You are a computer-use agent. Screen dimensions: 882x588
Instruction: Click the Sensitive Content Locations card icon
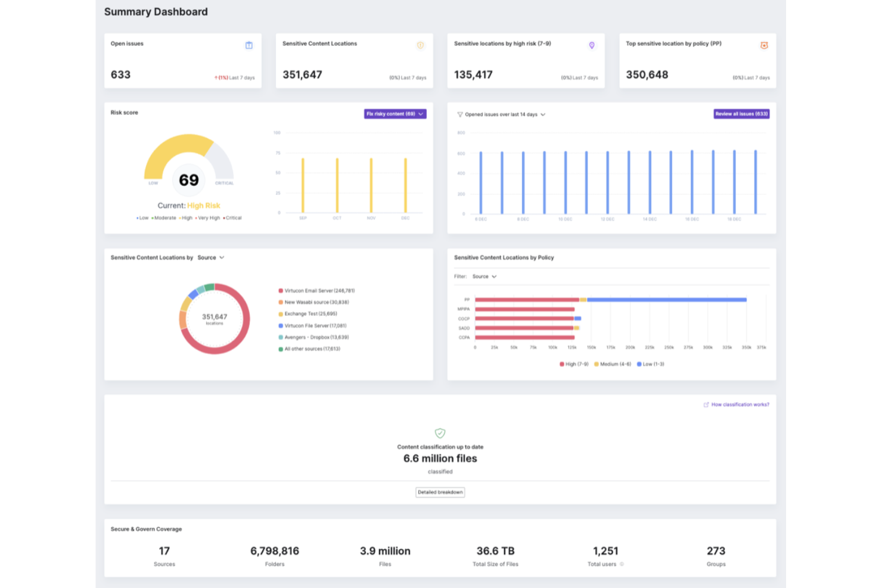[x=420, y=45]
